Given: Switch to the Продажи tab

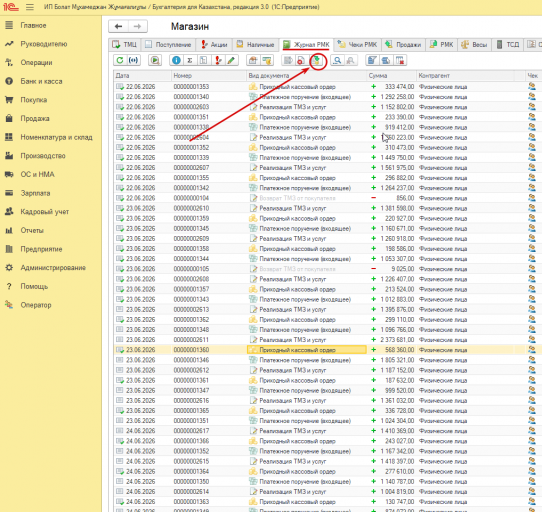Looking at the screenshot, I should click(x=403, y=44).
